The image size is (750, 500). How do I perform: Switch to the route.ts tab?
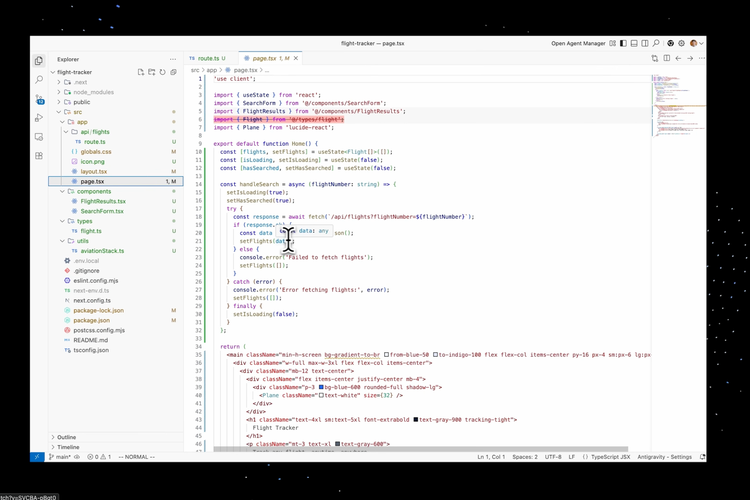pos(210,59)
